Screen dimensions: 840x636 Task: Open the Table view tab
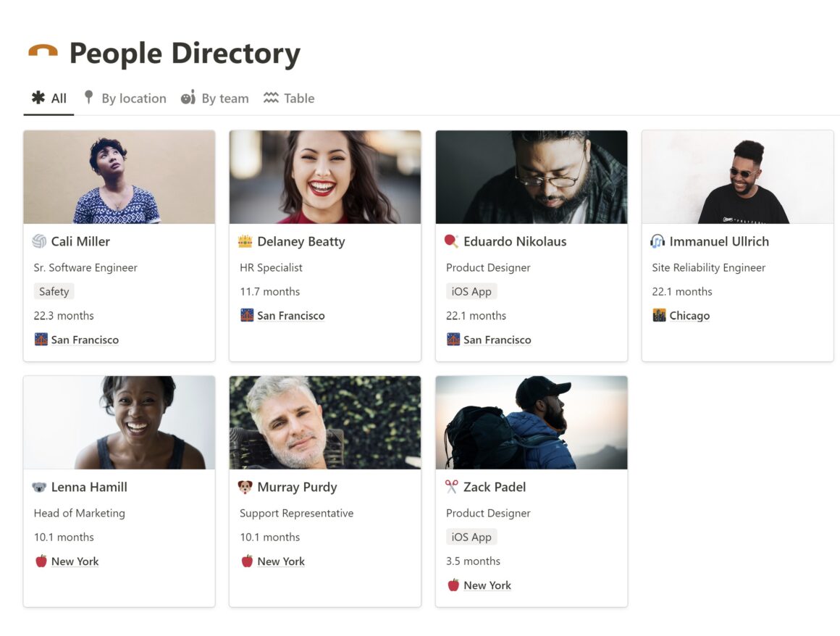[x=289, y=99]
